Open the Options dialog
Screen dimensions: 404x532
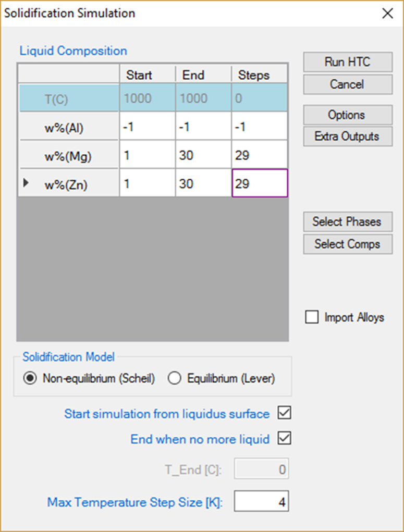[x=347, y=115]
